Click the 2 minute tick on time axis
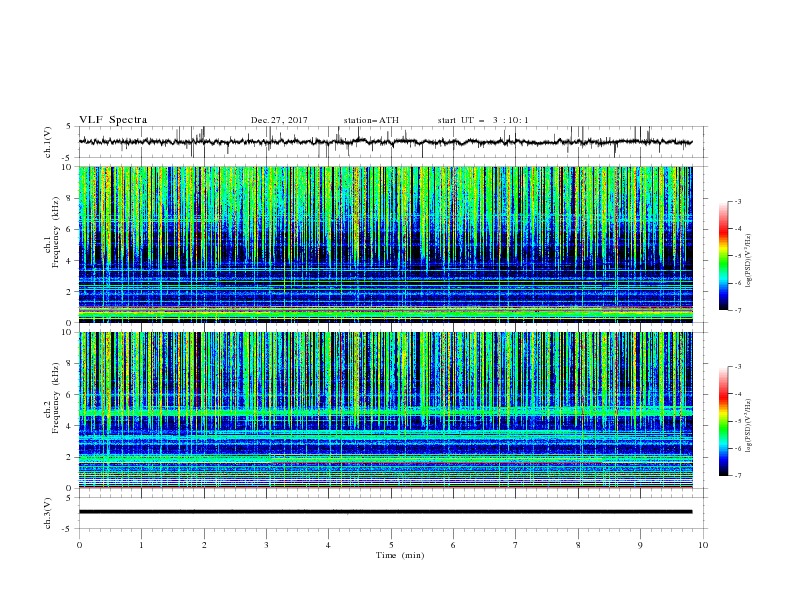Viewport: 792px width, 612px height. (204, 545)
